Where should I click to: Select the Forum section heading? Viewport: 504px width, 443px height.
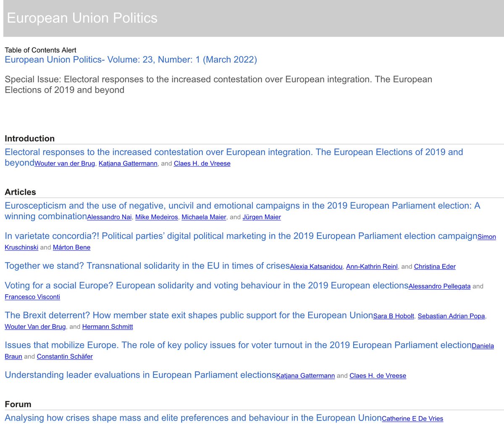[18, 404]
